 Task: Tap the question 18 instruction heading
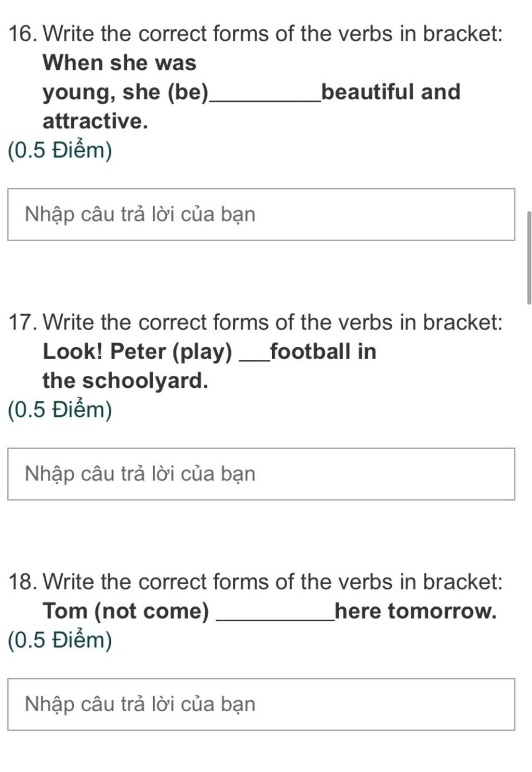pyautogui.click(x=256, y=581)
